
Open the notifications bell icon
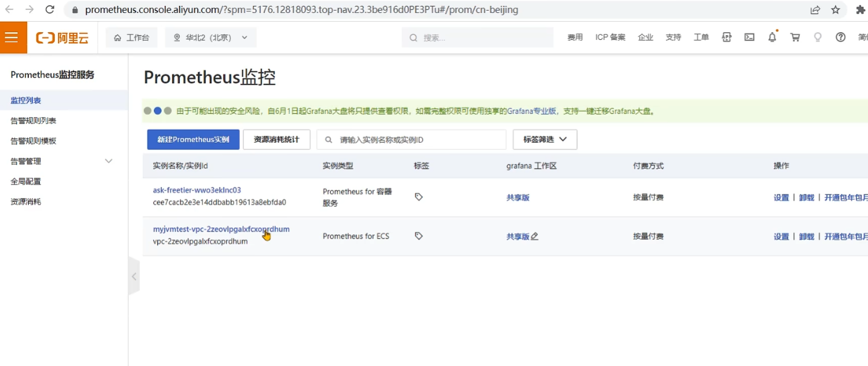click(772, 37)
